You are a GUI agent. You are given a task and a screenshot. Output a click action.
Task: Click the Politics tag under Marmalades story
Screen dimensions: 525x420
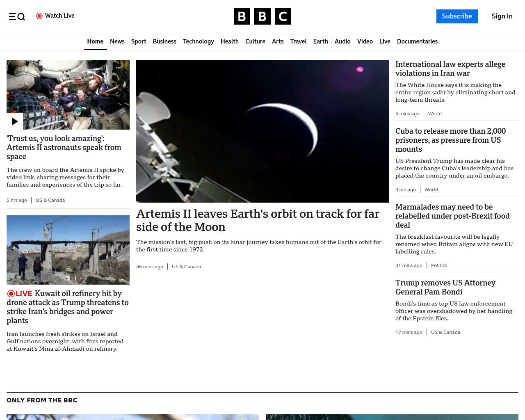pos(439,265)
